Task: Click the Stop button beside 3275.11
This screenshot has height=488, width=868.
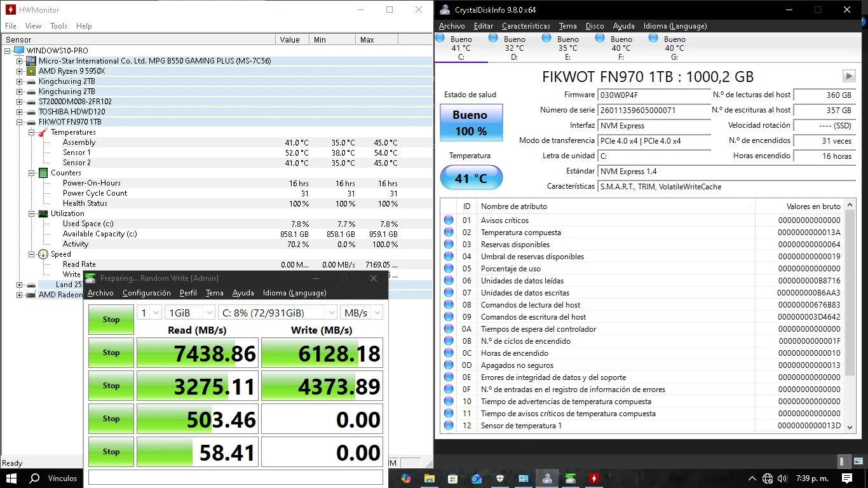Action: (111, 386)
